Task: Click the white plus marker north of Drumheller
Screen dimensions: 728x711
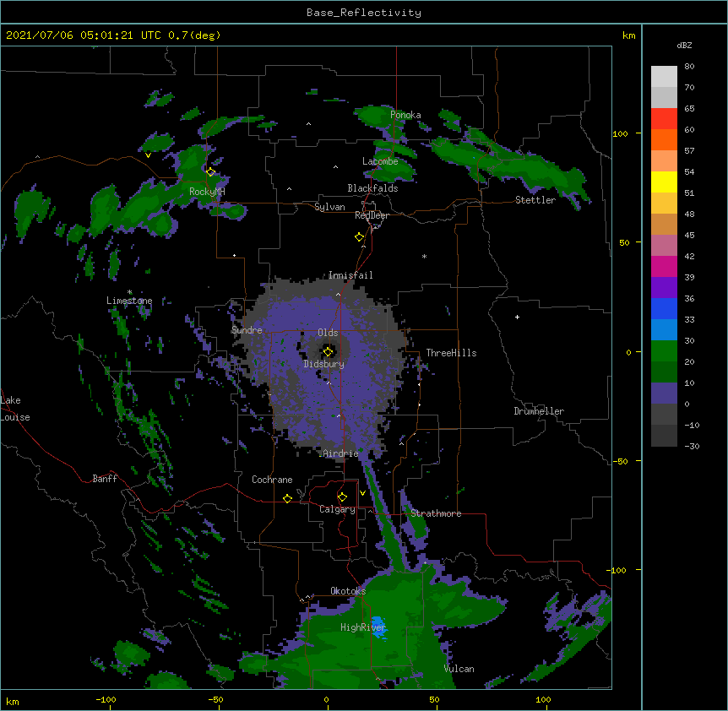Action: click(517, 317)
